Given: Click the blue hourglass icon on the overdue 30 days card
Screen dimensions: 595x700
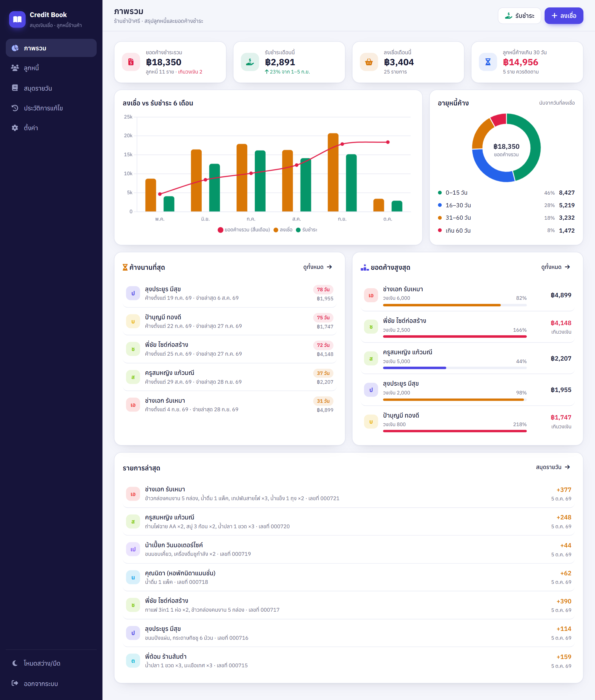Looking at the screenshot, I should (x=488, y=62).
